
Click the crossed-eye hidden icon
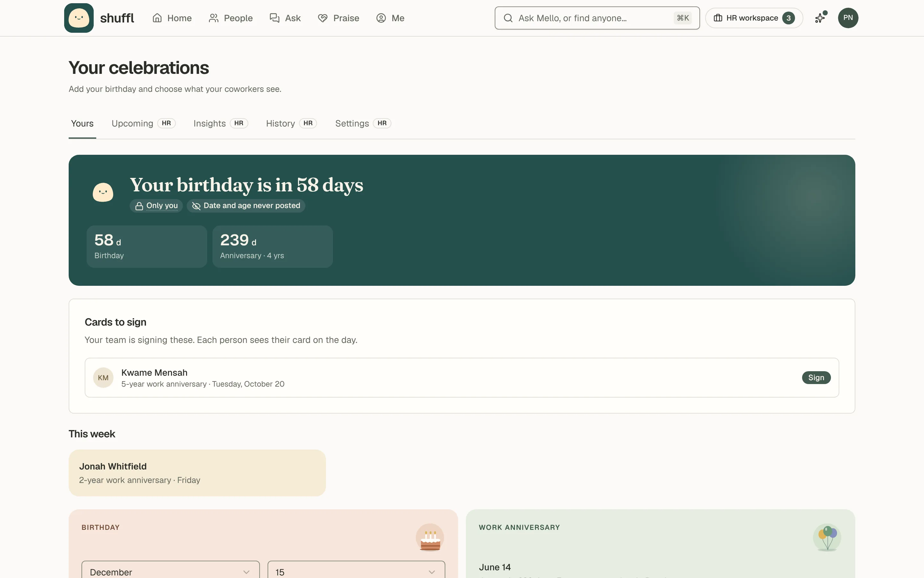click(196, 206)
